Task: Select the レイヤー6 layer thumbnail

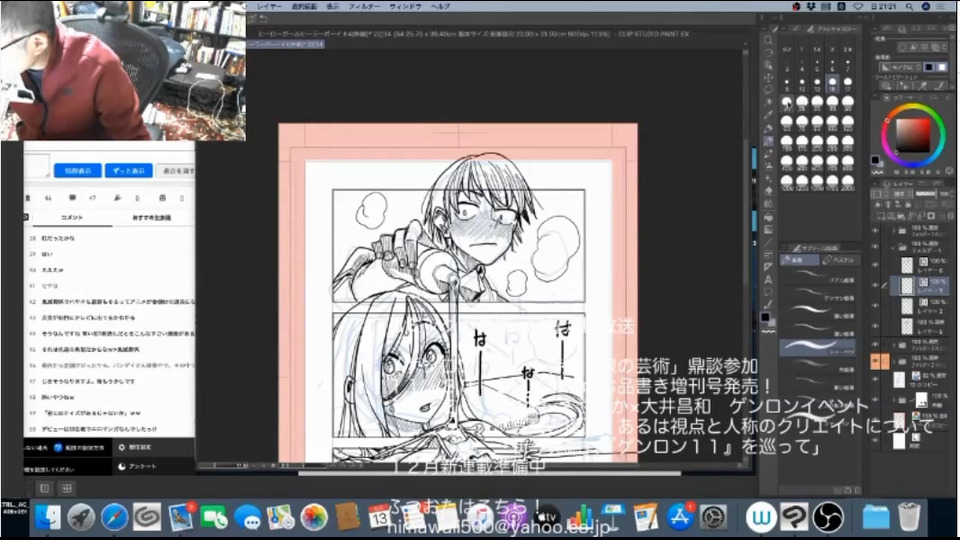Action: pos(907,265)
